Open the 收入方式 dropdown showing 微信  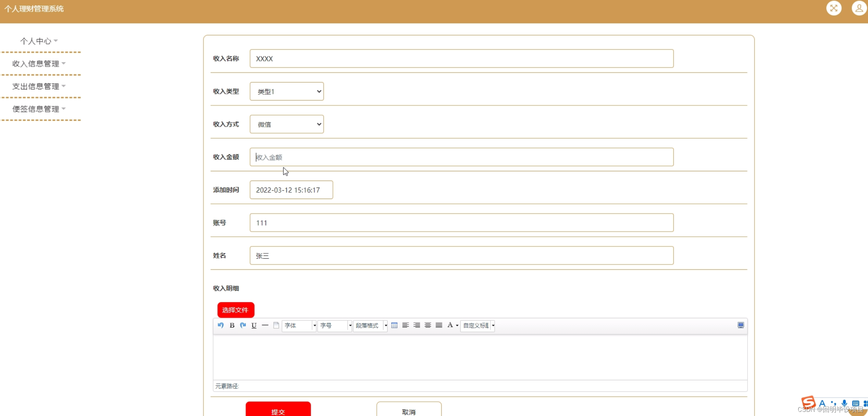pyautogui.click(x=286, y=124)
